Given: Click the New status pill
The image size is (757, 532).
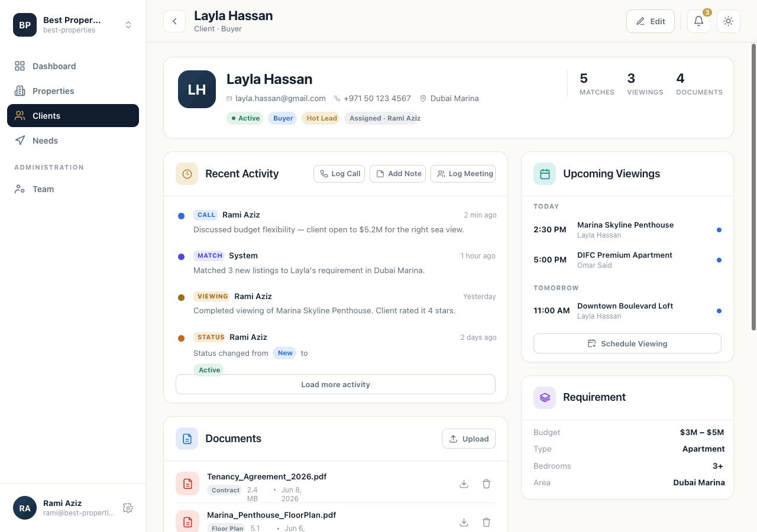Looking at the screenshot, I should coord(285,353).
